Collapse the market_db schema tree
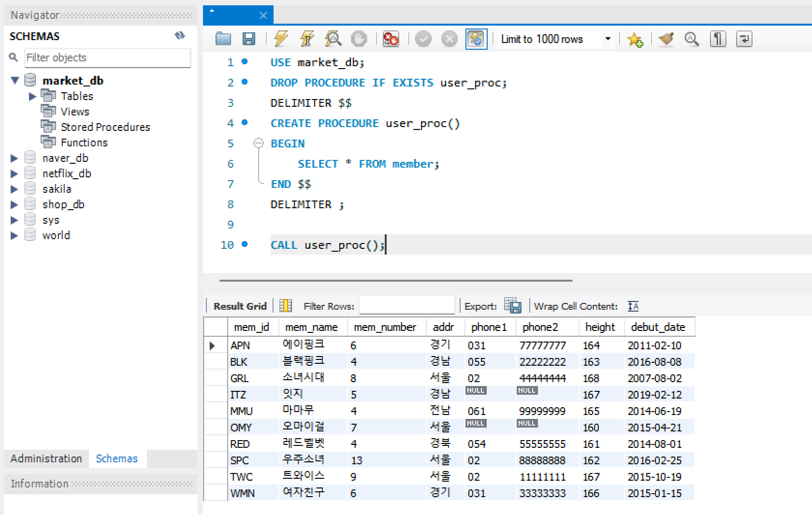812x515 pixels. click(x=15, y=80)
